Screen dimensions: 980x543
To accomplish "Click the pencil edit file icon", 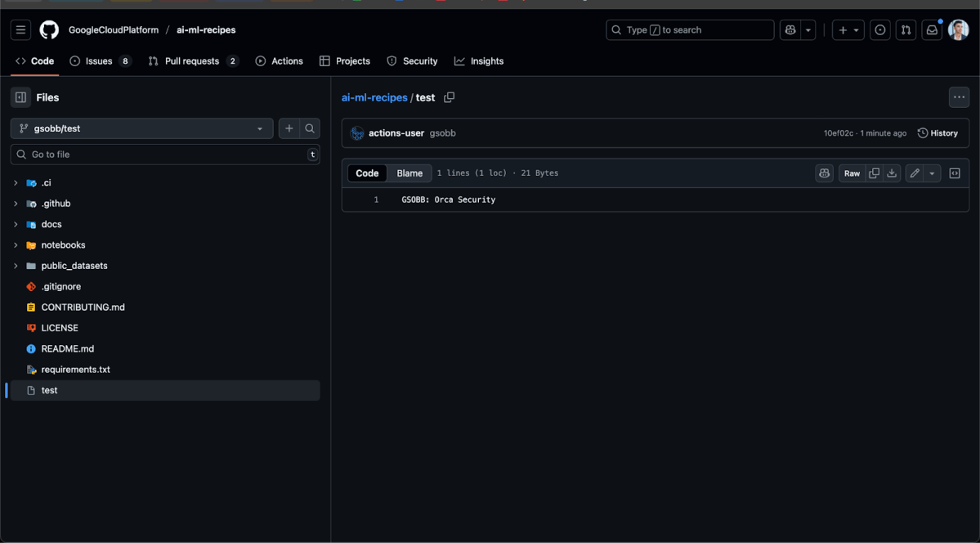I will click(x=915, y=173).
